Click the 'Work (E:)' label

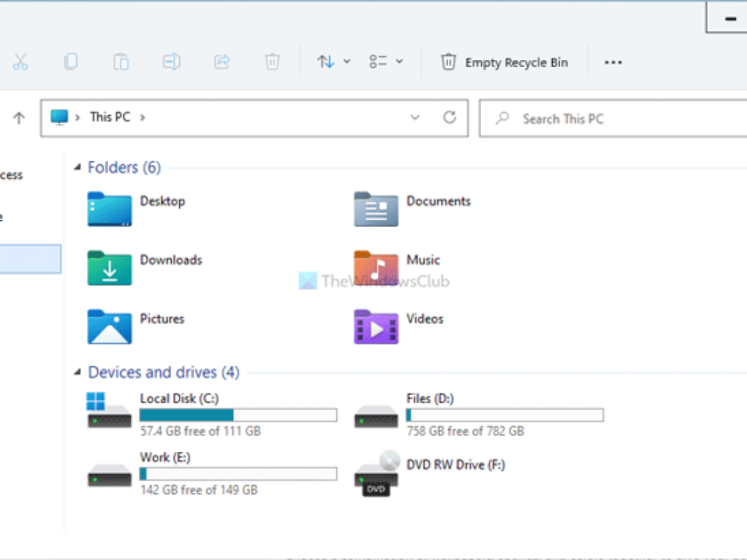click(x=166, y=457)
